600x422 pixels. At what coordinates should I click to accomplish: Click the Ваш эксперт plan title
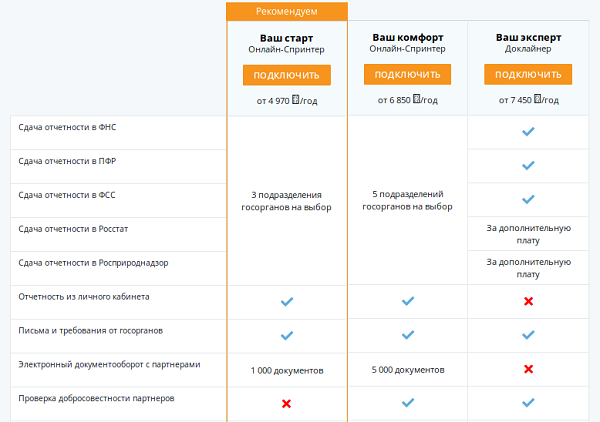[x=528, y=37]
